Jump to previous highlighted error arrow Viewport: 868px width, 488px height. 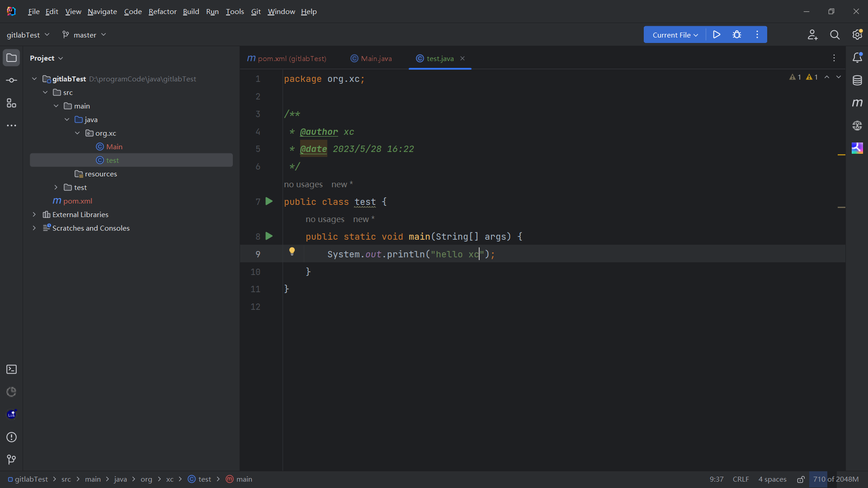pyautogui.click(x=827, y=77)
